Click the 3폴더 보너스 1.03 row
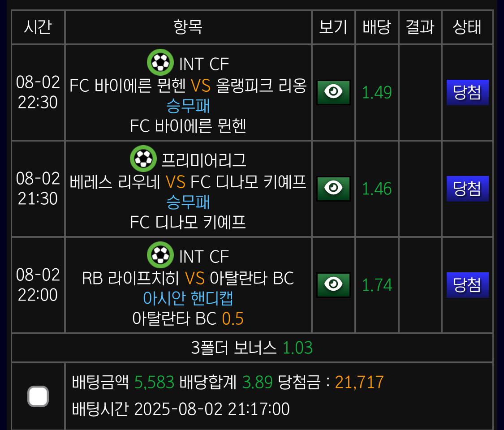 (x=252, y=348)
